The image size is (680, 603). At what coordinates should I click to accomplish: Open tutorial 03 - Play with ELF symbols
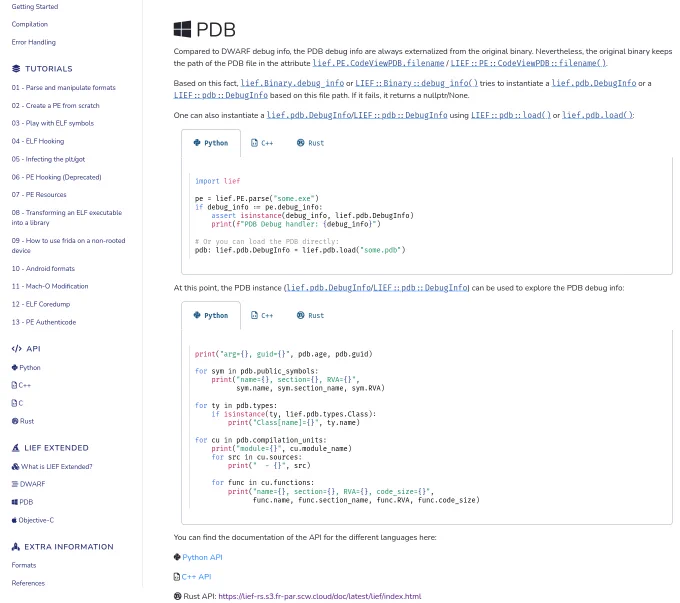52,123
